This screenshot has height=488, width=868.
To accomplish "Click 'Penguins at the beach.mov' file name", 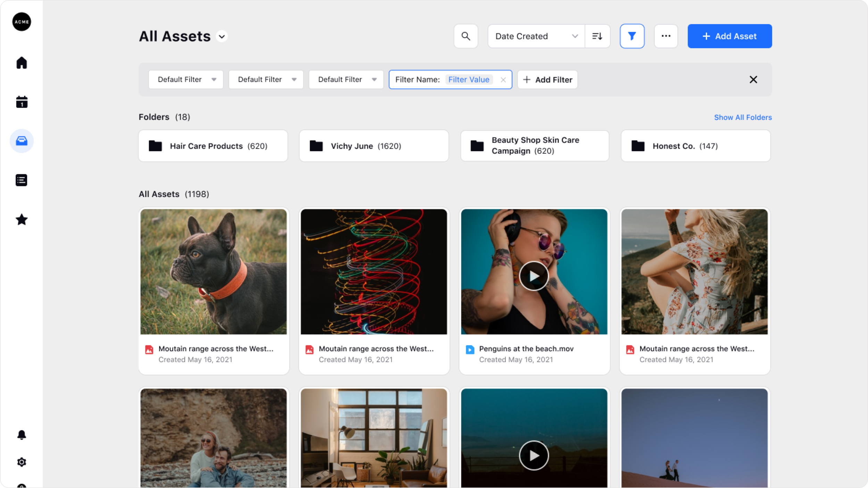I will [x=526, y=348].
